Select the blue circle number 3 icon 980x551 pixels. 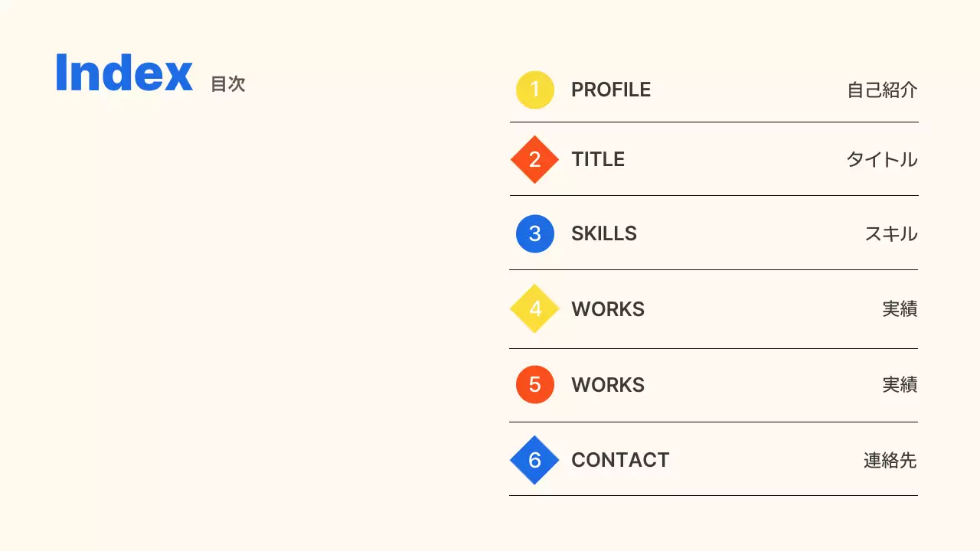(534, 233)
